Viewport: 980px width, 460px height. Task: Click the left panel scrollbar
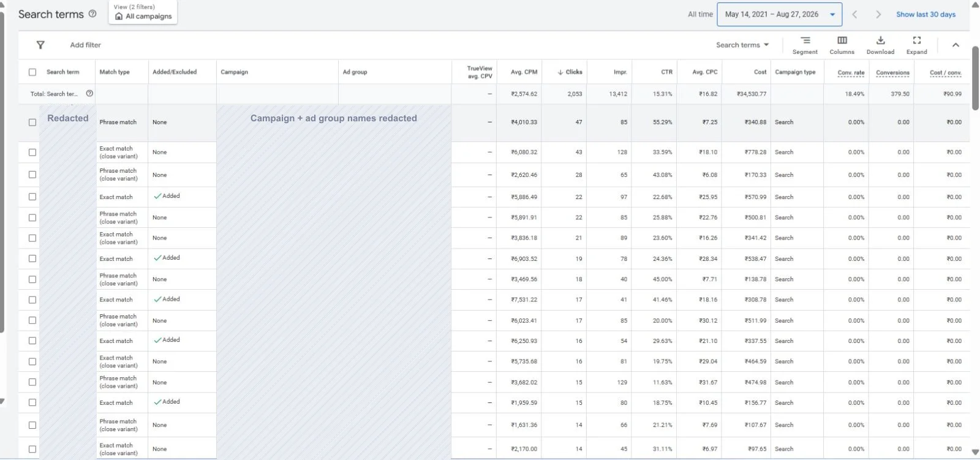pyautogui.click(x=2, y=172)
